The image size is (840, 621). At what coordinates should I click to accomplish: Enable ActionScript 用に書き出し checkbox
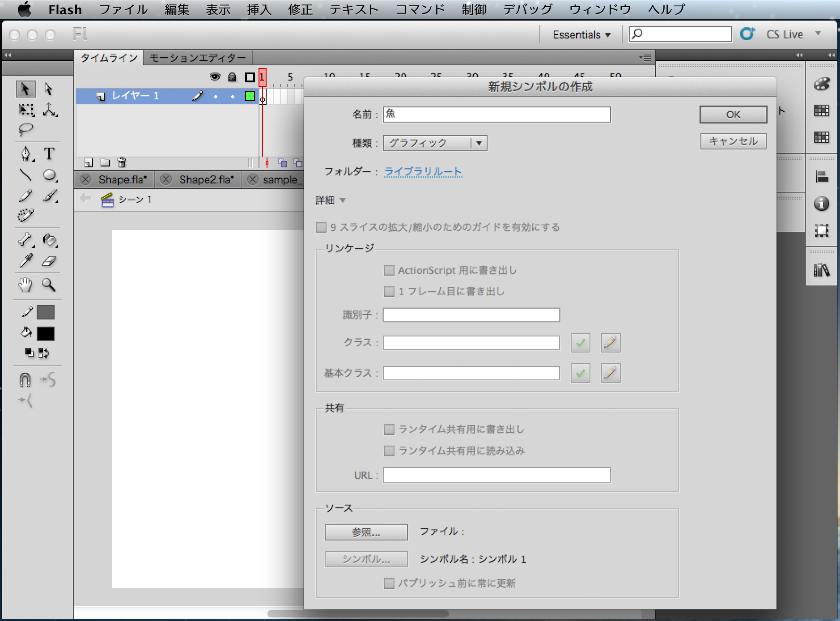389,270
